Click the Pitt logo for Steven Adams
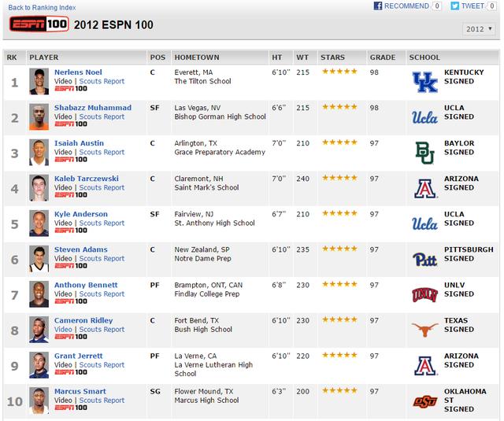This screenshot has width=504, height=421. [x=425, y=260]
